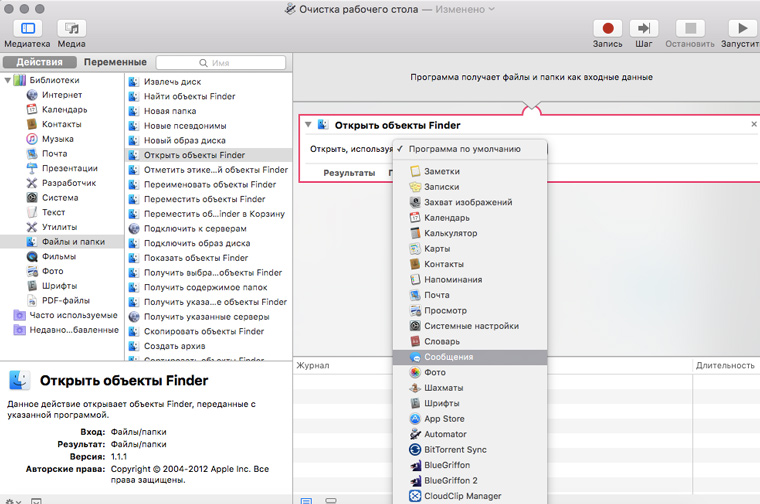This screenshot has height=504, width=760.
Task: Choose Шахматы in the application popup
Action: 470,388
